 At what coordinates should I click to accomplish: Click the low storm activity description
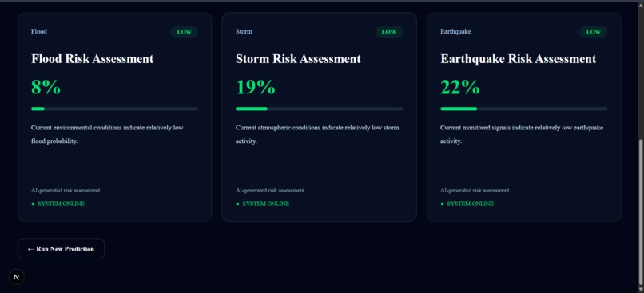(x=317, y=134)
